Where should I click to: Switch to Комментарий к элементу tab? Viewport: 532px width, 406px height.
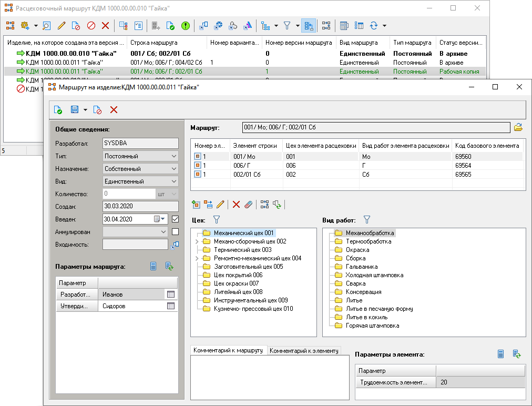coord(304,351)
